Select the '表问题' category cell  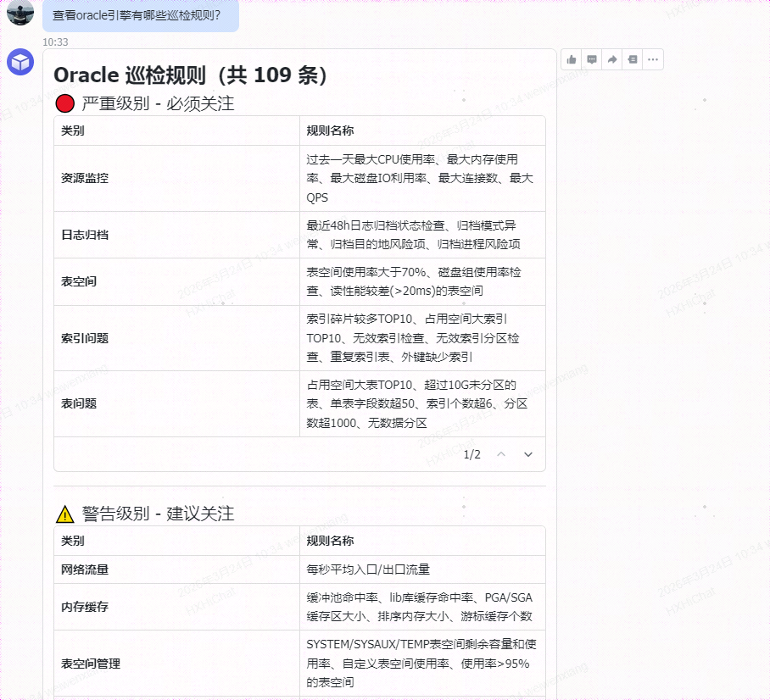pos(176,404)
